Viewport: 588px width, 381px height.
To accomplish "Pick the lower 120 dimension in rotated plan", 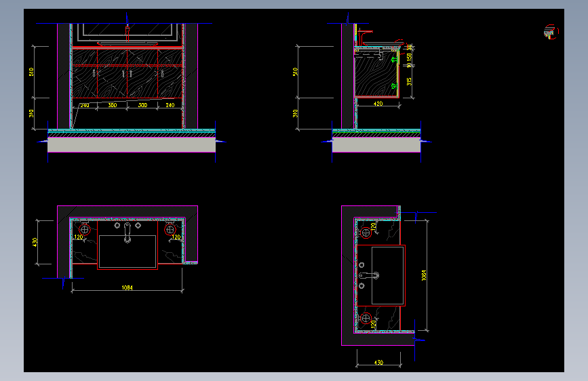I will 373,323.
